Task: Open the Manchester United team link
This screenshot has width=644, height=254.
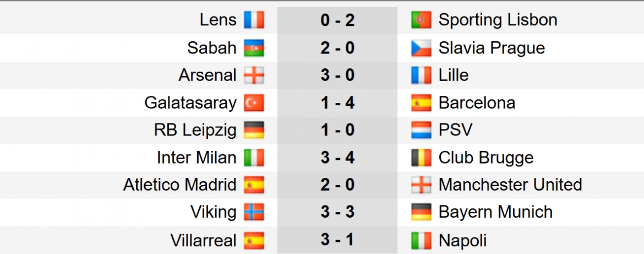Action: pos(510,185)
